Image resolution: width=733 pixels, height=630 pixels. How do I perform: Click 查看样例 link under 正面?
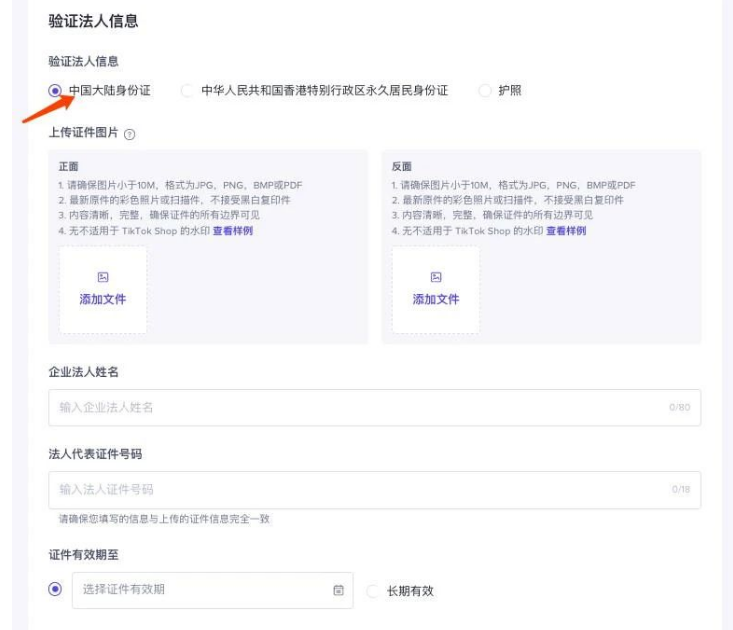(233, 231)
